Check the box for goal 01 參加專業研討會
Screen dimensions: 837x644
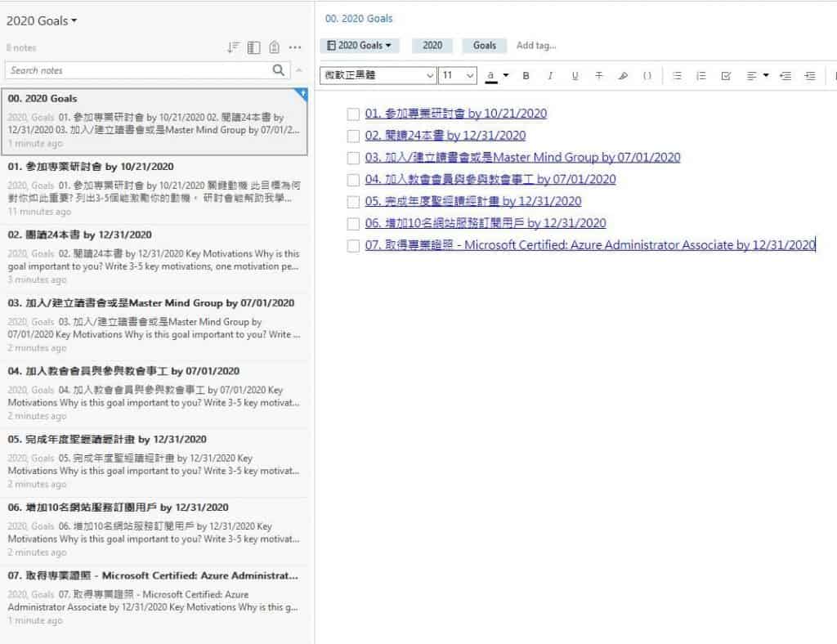pos(353,114)
